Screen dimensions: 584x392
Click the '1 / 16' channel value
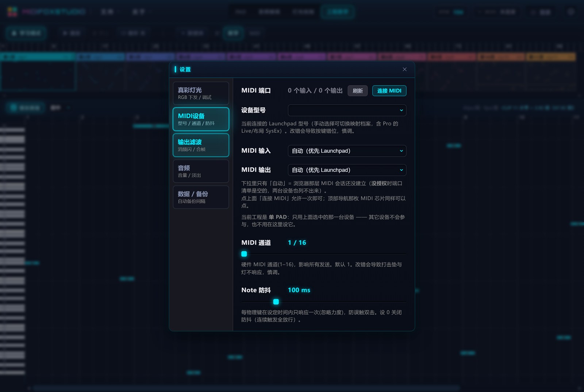tap(297, 243)
